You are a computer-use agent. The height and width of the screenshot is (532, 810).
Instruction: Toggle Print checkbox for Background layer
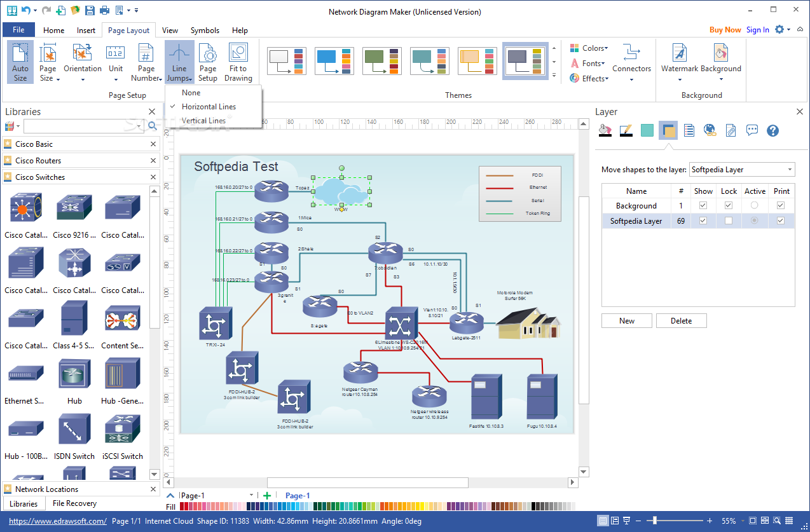781,205
